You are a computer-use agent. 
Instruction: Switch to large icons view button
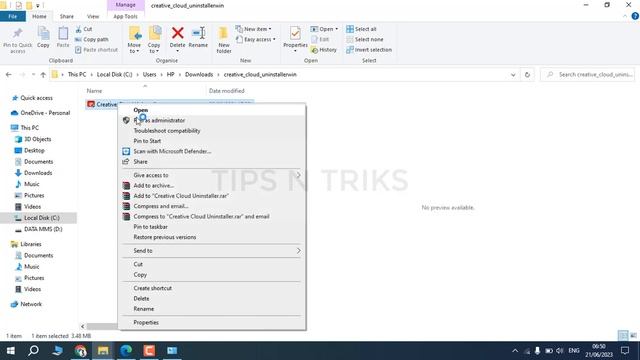point(633,336)
